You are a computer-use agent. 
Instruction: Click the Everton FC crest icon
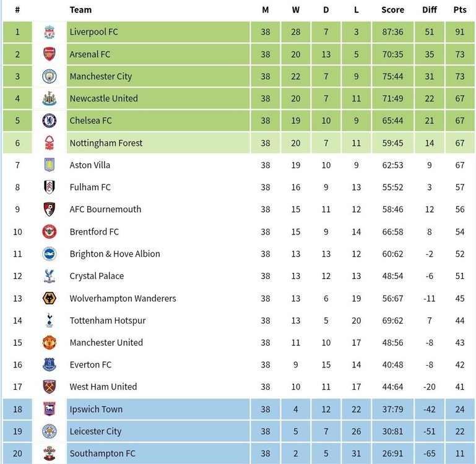[x=49, y=365]
